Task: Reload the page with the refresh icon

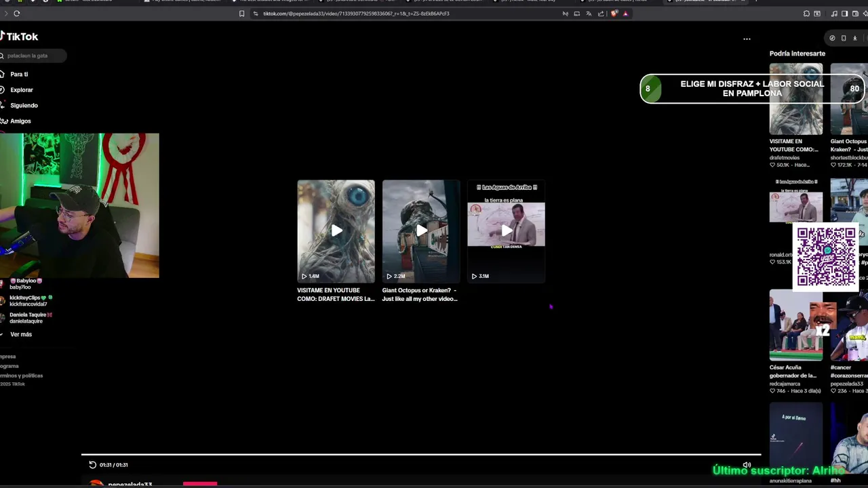Action: coord(16,14)
